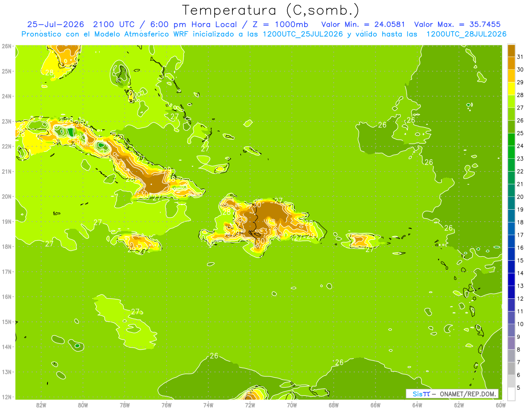Click the "70W" longitude axis label
Screen dimensions: 532x411
292,405
